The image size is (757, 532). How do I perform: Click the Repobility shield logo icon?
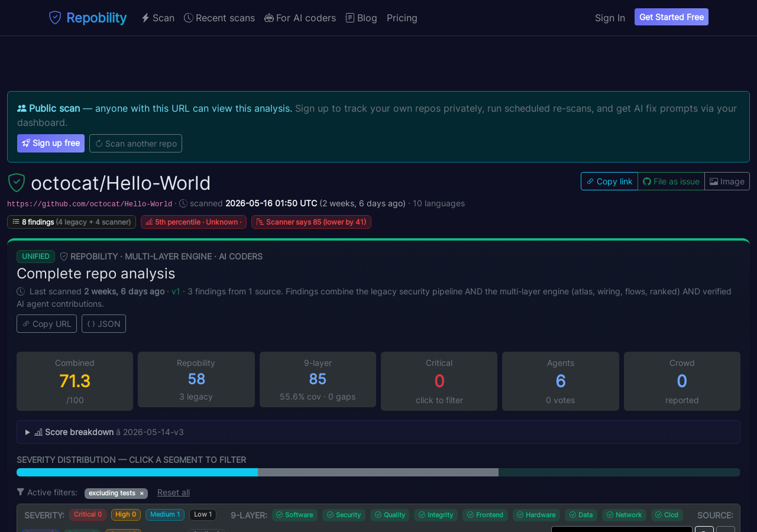(x=55, y=18)
